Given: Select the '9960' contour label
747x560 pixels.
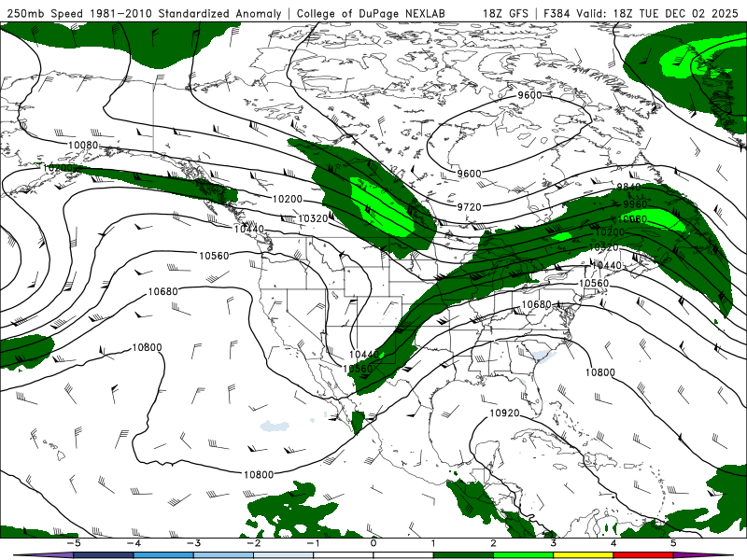Looking at the screenshot, I should click(x=635, y=204).
